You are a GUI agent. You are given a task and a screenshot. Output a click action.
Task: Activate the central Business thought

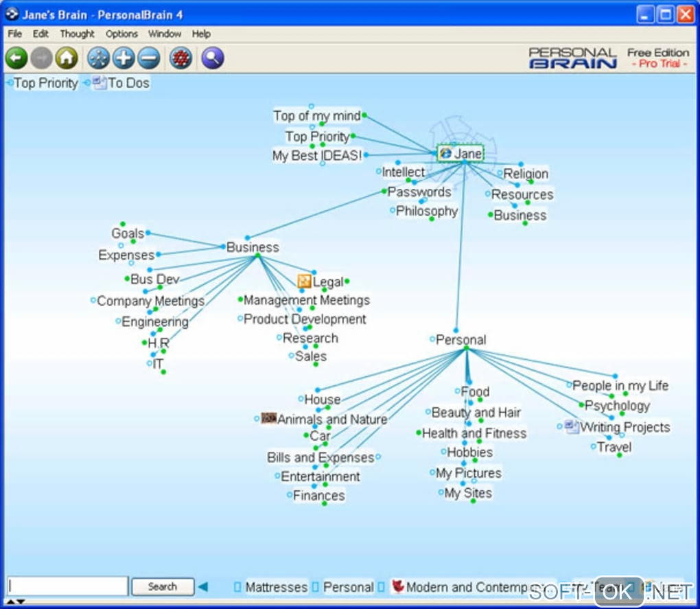253,247
